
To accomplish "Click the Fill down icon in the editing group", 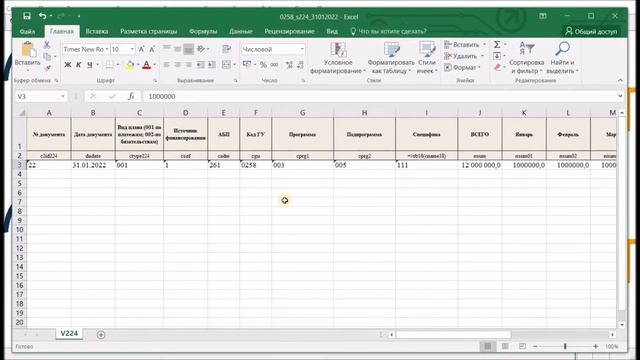I will click(497, 56).
